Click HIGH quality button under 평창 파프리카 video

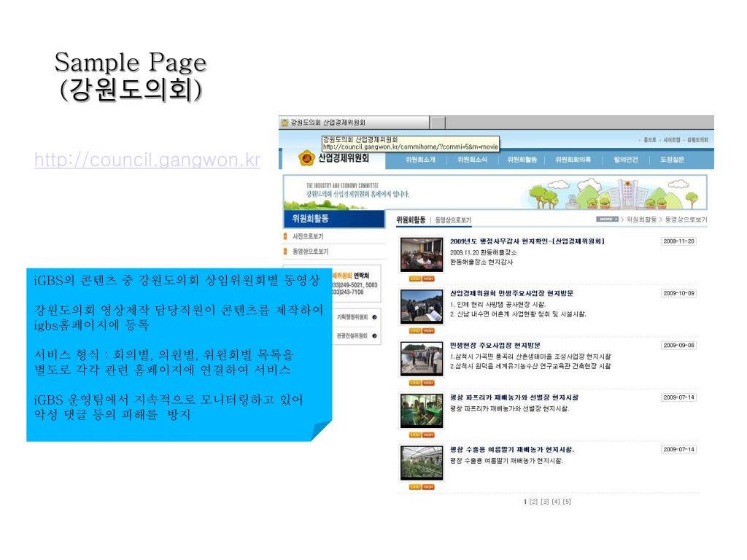pos(428,435)
